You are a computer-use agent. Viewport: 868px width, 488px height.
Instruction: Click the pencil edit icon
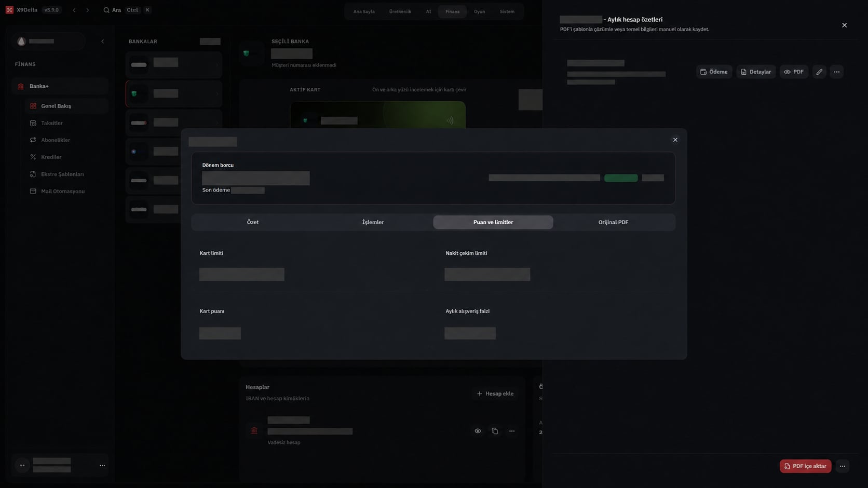click(819, 72)
